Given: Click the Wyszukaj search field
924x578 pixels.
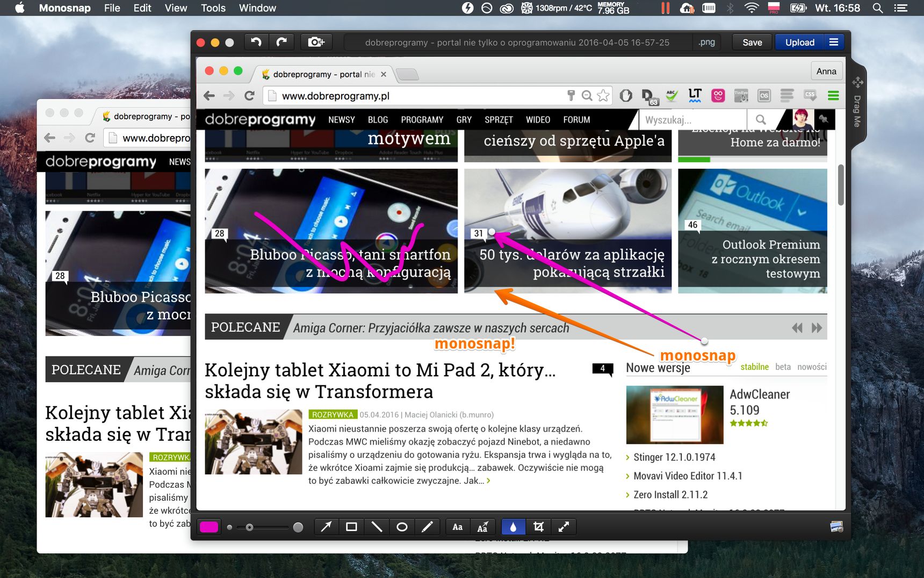Looking at the screenshot, I should (693, 120).
